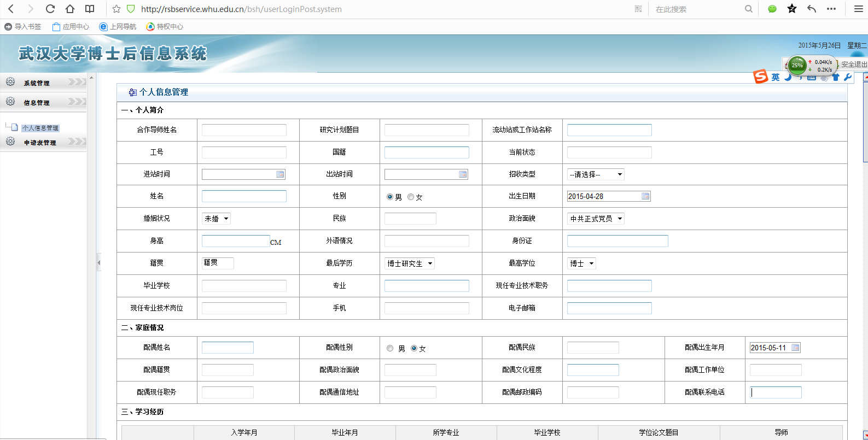This screenshot has height=440, width=868.
Task: Click 安全退出 logout link
Action: (x=854, y=64)
